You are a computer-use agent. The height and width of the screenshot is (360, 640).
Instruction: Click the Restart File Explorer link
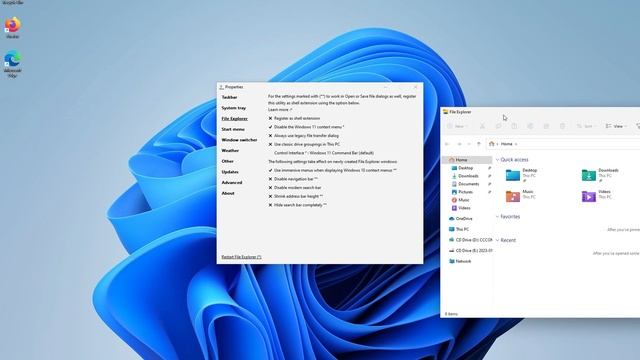pyautogui.click(x=241, y=257)
